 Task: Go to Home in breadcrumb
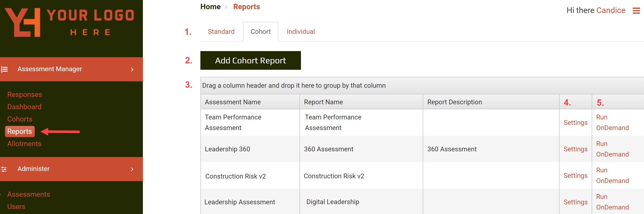pyautogui.click(x=210, y=7)
